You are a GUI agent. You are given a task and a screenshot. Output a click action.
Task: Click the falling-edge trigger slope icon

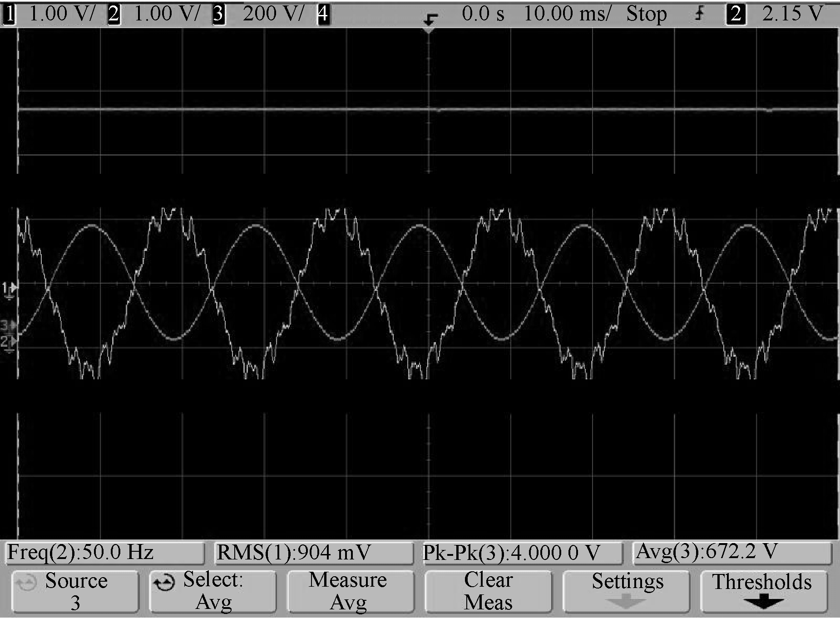[699, 14]
